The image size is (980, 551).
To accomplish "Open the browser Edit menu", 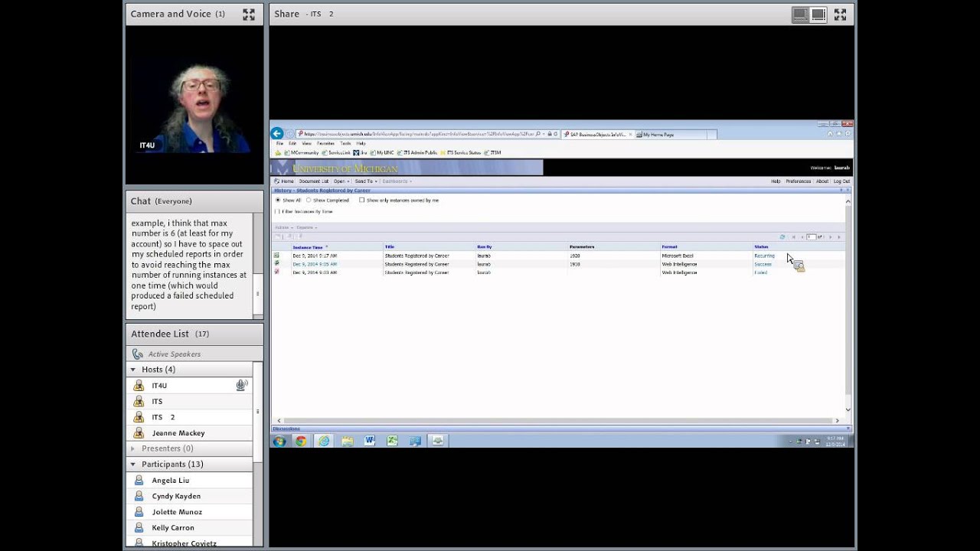I will (292, 143).
